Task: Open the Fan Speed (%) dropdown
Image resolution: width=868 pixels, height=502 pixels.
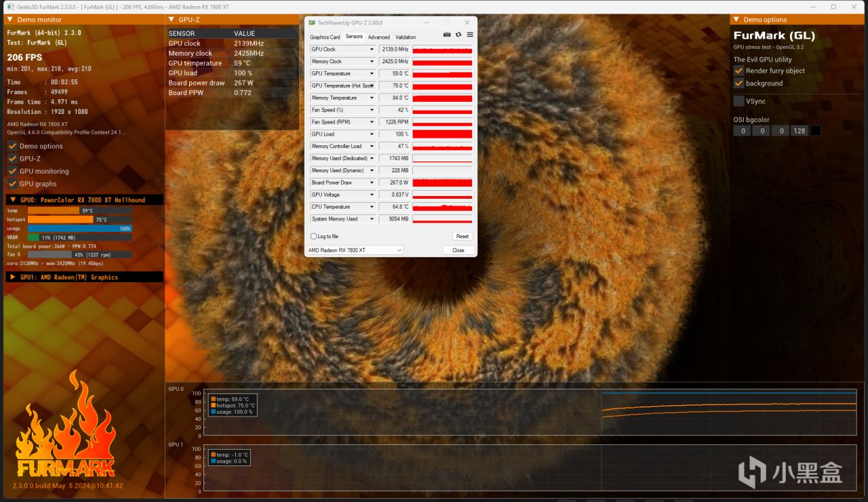Action: [x=372, y=110]
